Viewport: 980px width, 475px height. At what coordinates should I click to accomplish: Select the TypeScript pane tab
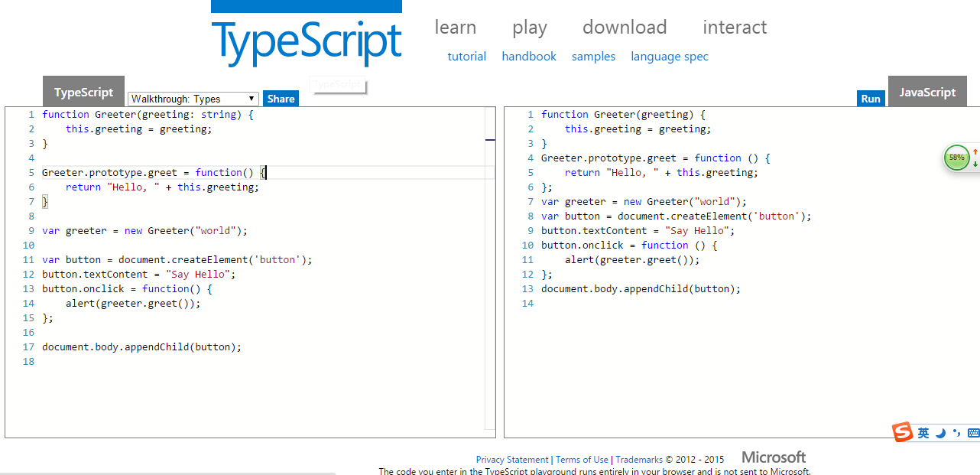point(83,92)
